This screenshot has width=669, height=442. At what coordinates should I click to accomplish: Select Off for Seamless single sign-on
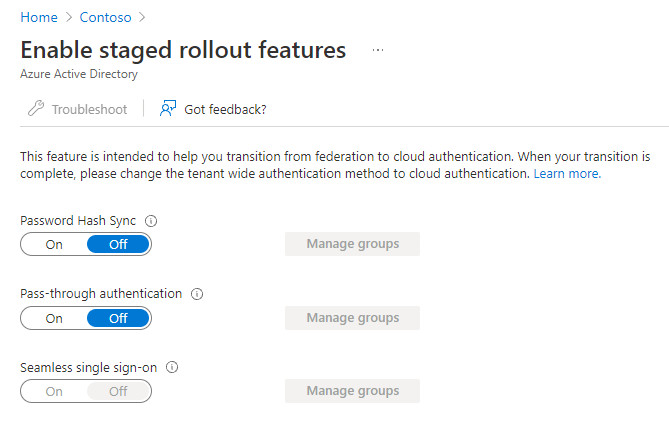118,391
